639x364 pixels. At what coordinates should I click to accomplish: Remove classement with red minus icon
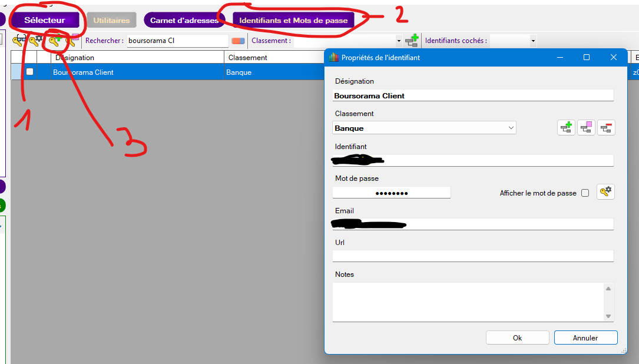[606, 128]
